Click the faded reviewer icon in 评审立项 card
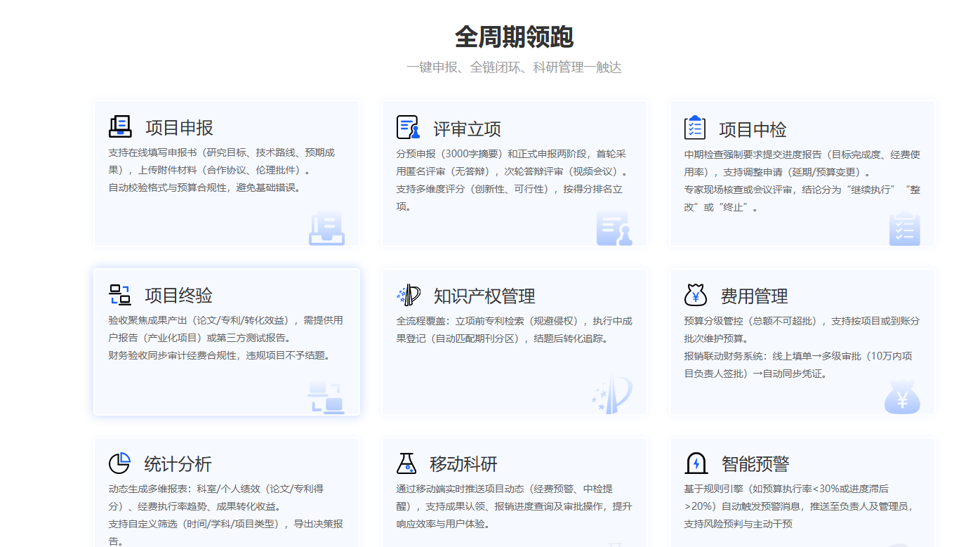The height and width of the screenshot is (547, 980). click(x=614, y=228)
